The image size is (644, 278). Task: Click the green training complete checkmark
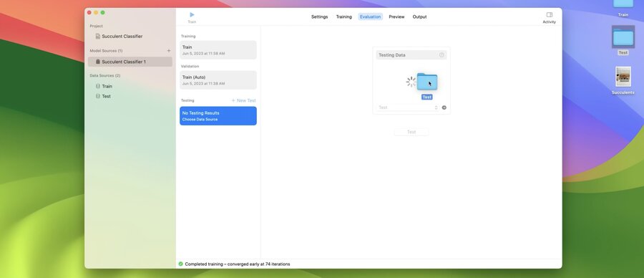[181, 264]
